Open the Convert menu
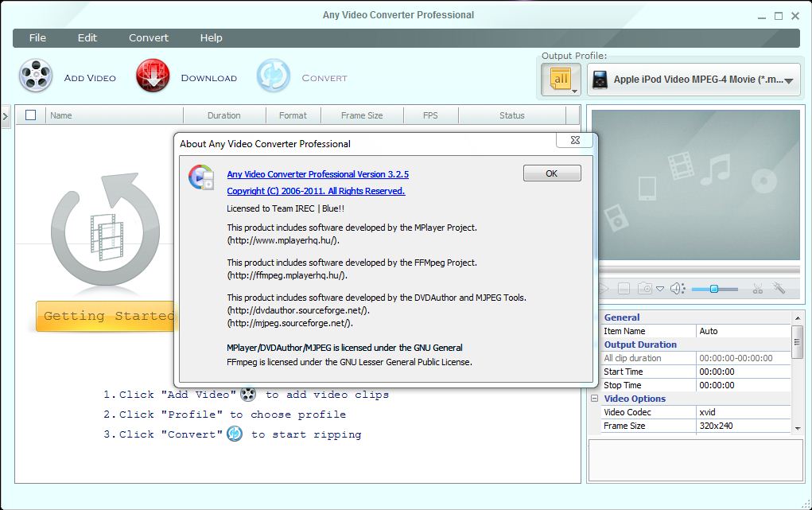812x510 pixels. coord(149,38)
